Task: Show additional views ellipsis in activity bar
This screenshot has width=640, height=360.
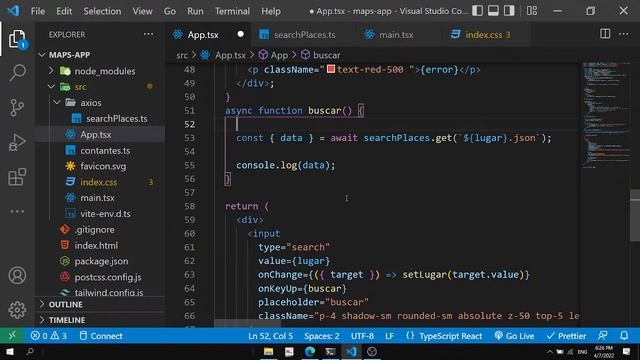Action: tap(17, 211)
